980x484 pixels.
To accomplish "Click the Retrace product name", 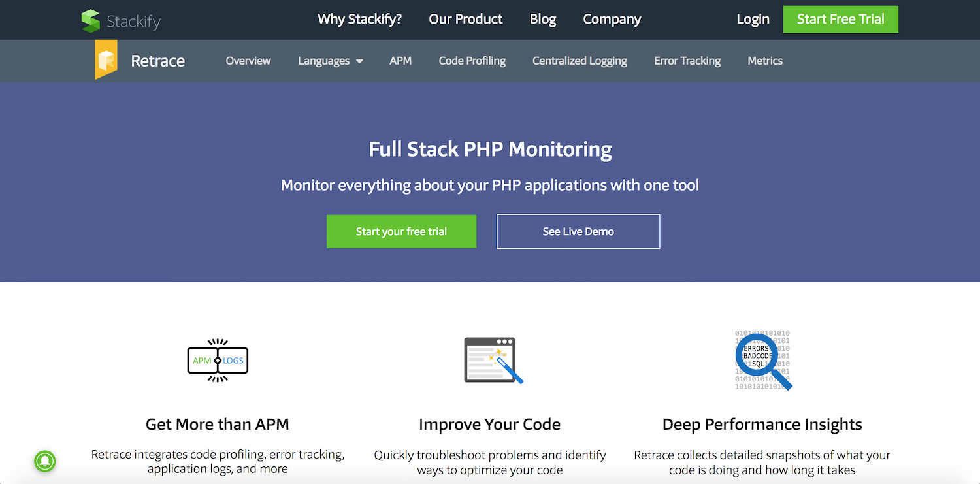I will coord(158,61).
